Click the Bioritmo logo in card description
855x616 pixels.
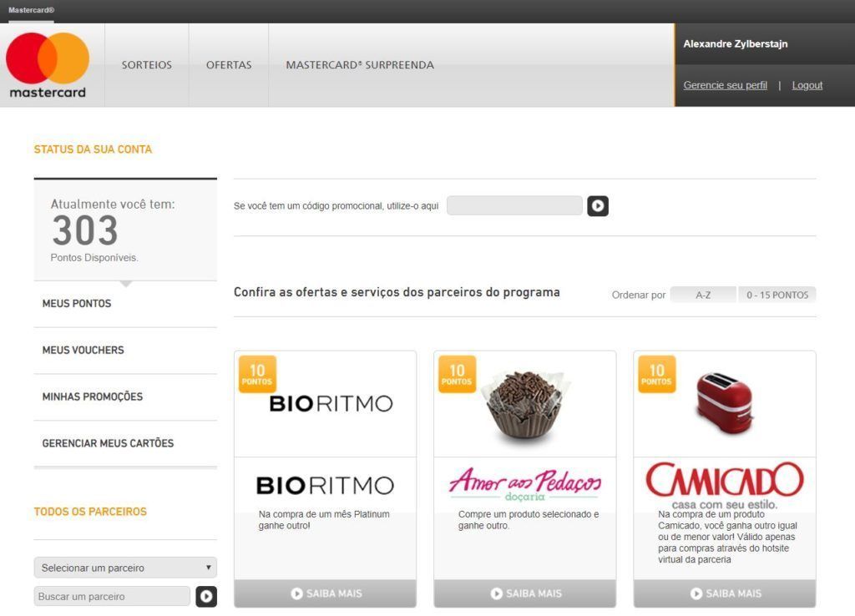point(325,485)
